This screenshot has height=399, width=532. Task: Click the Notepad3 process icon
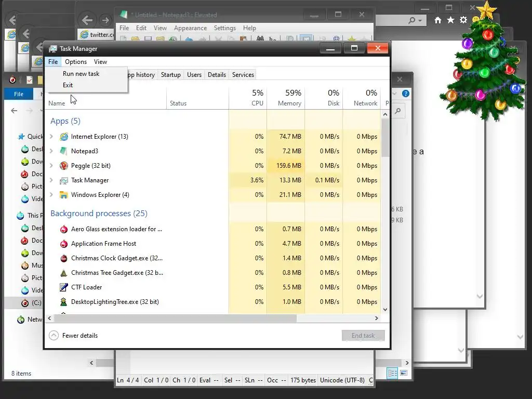point(64,151)
